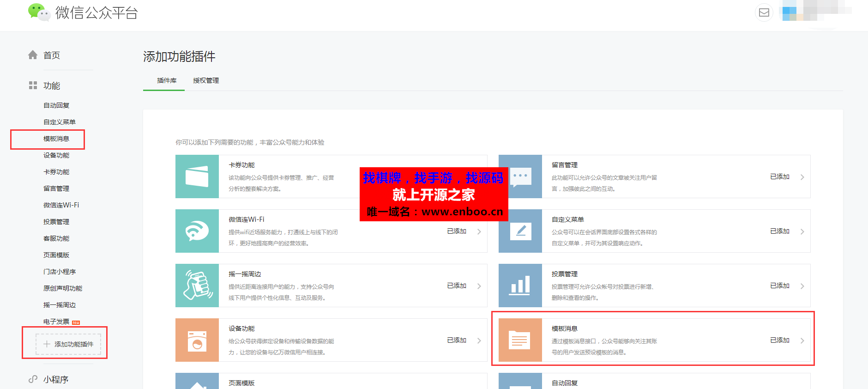Select 电子发票 in the sidebar

point(56,322)
